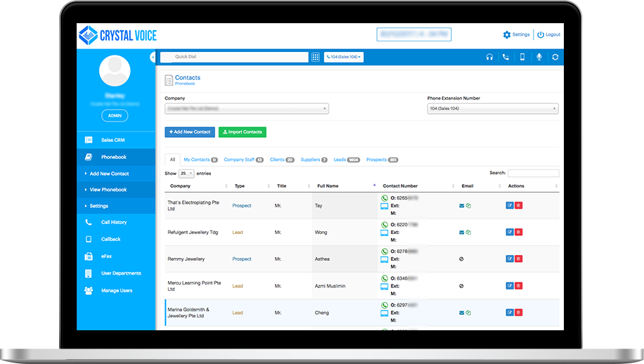
Task: Click the mobile phone icon in top bar
Action: [522, 57]
